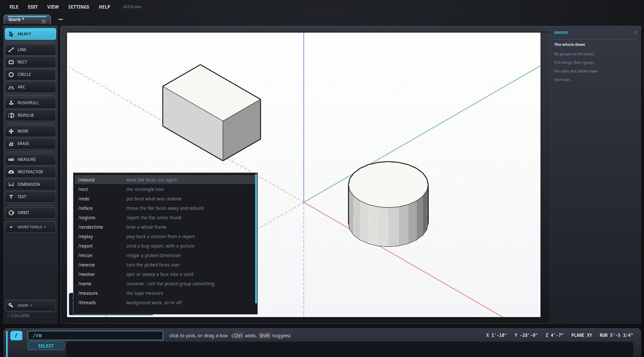Screen dimensions: 644x357
Task: Pick the Erase tool
Action: coord(31,144)
